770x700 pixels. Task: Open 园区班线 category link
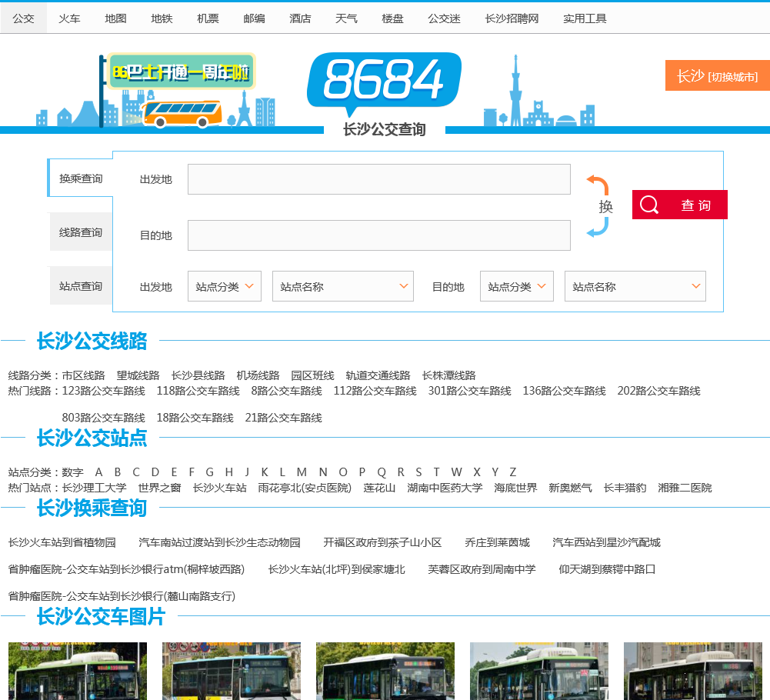(312, 376)
